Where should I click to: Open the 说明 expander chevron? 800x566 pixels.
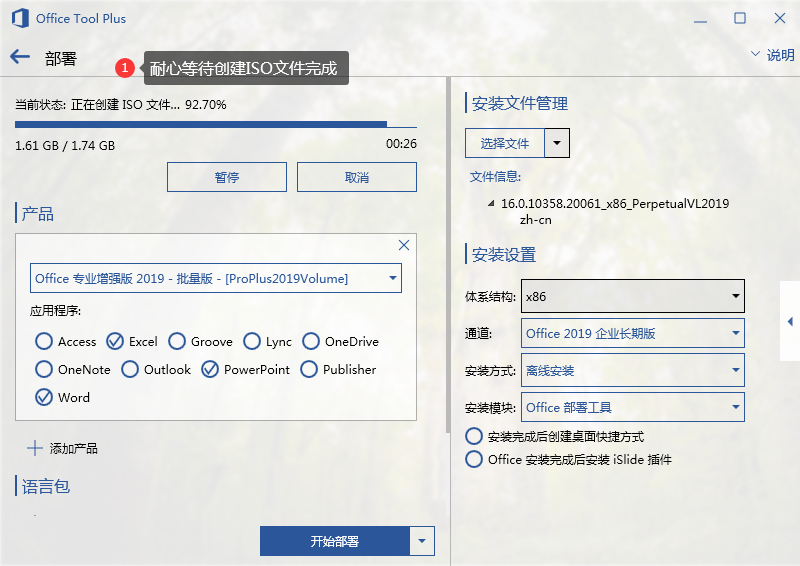tap(755, 54)
